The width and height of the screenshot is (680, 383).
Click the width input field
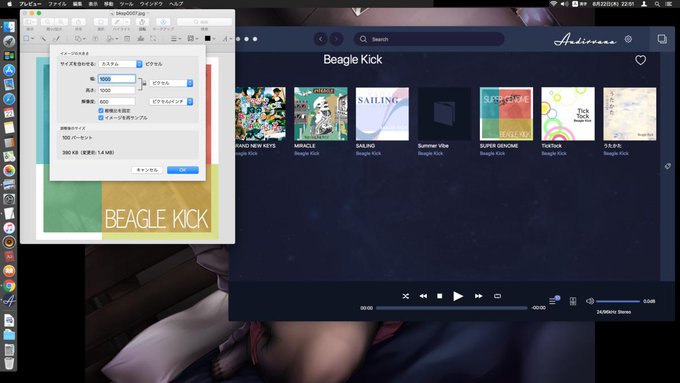pyautogui.click(x=117, y=79)
